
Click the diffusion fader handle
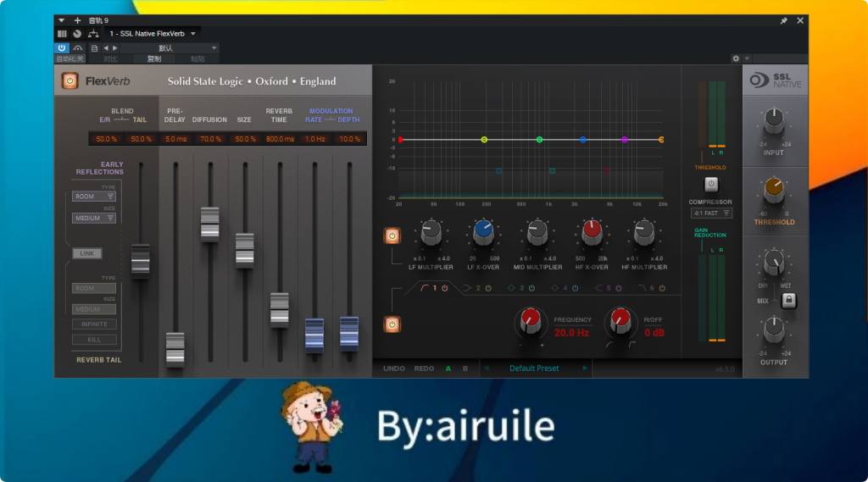tap(210, 224)
